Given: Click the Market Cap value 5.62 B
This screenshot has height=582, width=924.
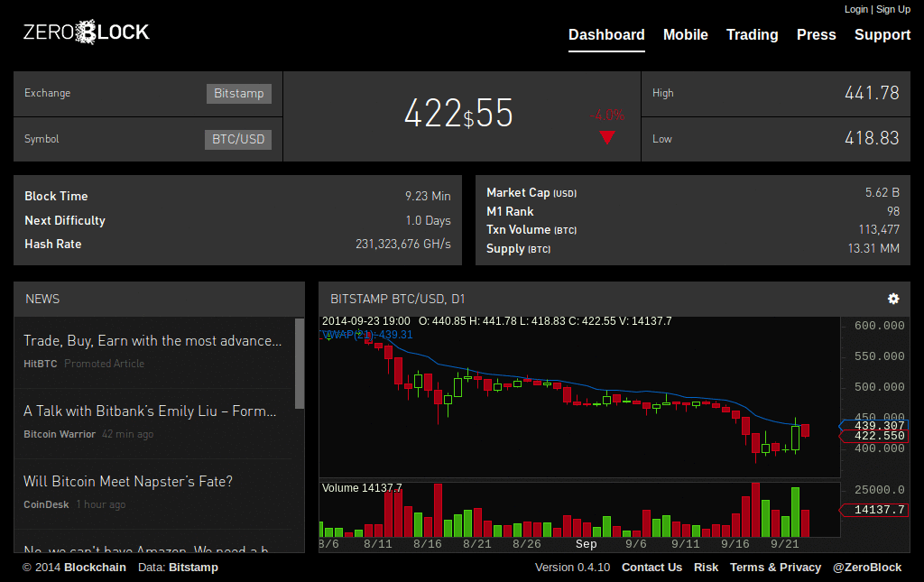Looking at the screenshot, I should coord(882,192).
